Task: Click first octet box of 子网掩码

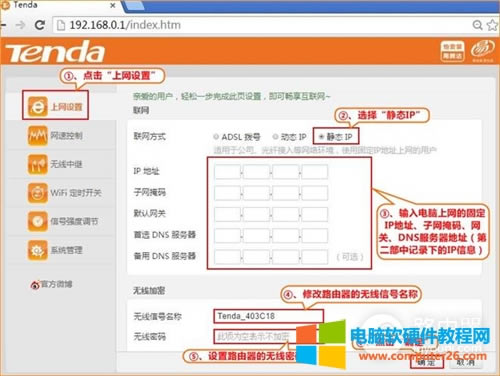Action: [227, 193]
